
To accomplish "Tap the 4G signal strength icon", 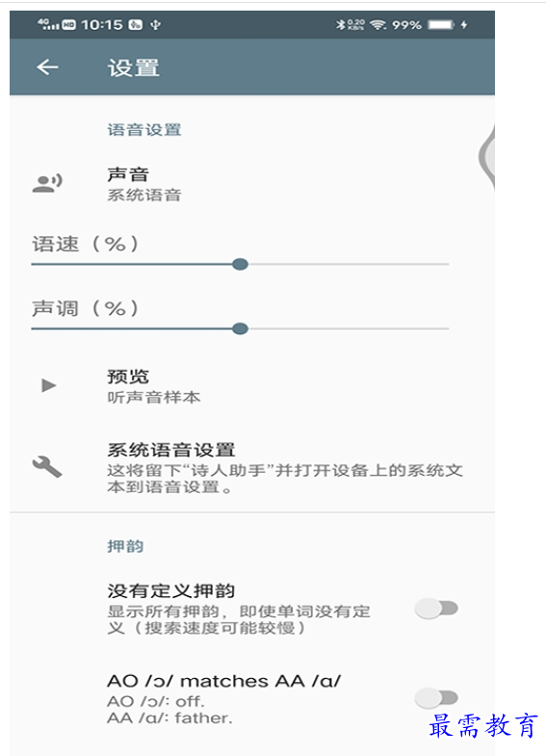I will (48, 25).
